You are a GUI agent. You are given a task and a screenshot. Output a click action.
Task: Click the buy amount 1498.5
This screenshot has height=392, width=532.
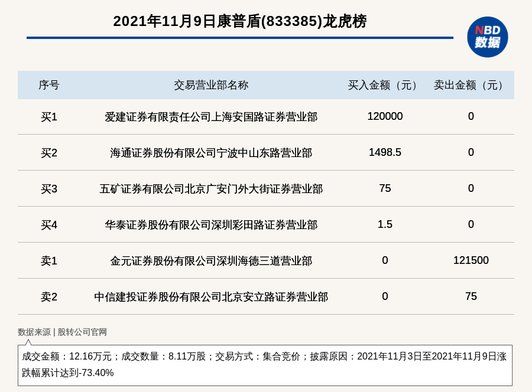point(385,152)
